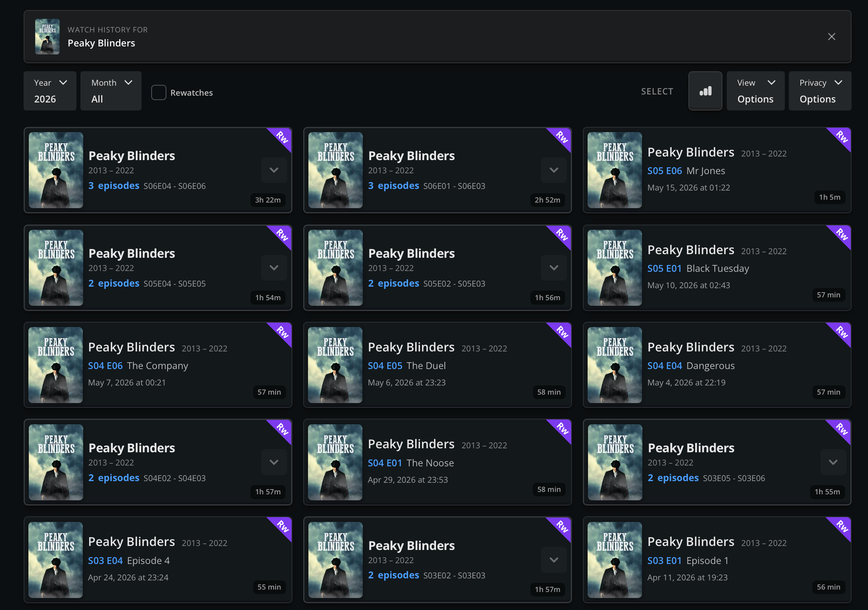Click the poster thumbnail on The Duel card
The image size is (868, 610).
click(x=335, y=365)
